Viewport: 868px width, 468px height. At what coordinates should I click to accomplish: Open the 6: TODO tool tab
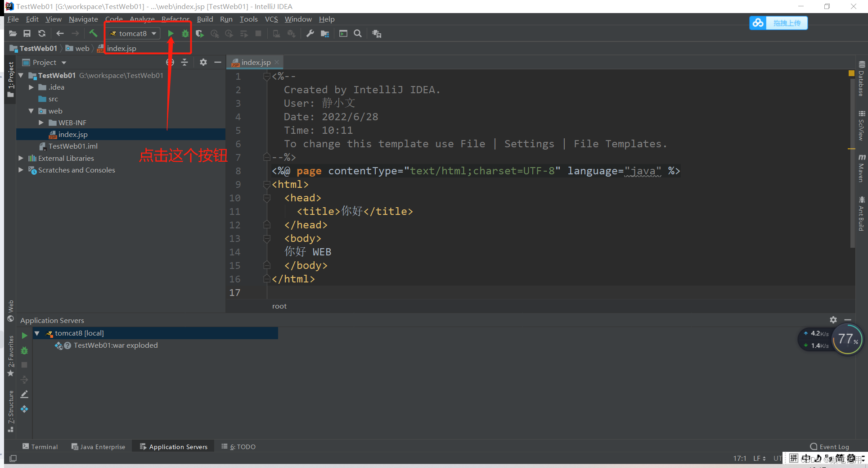pos(238,447)
